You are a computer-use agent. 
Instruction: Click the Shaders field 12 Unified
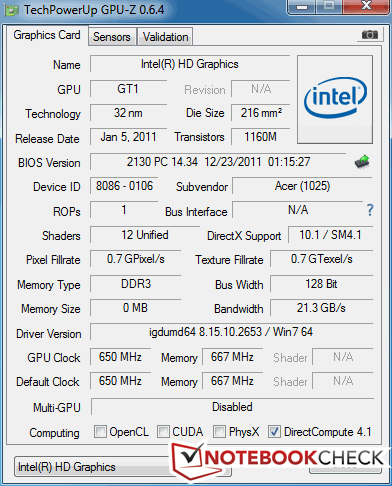pyautogui.click(x=145, y=235)
